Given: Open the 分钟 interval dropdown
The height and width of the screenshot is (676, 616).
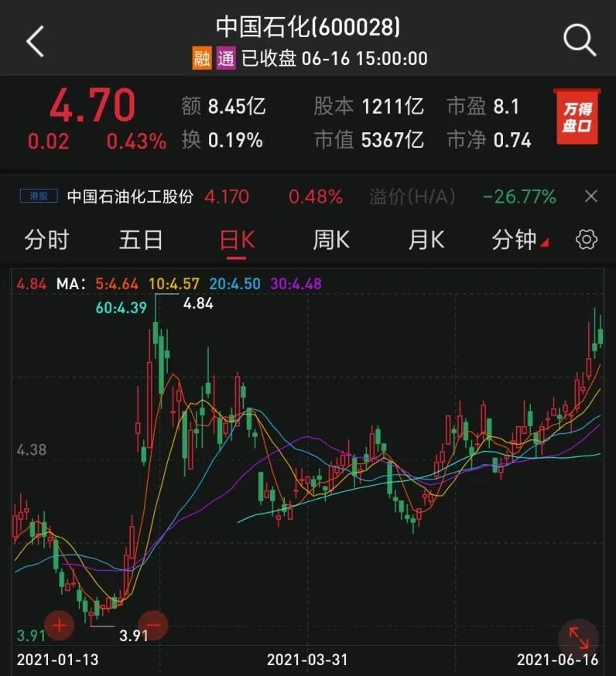Looking at the screenshot, I should click(520, 240).
